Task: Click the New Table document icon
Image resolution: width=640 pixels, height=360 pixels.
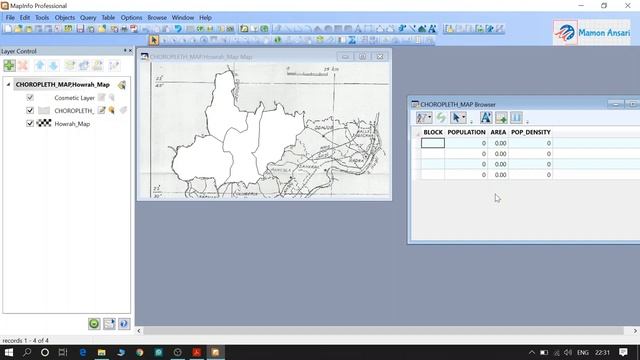Action: click(8, 29)
